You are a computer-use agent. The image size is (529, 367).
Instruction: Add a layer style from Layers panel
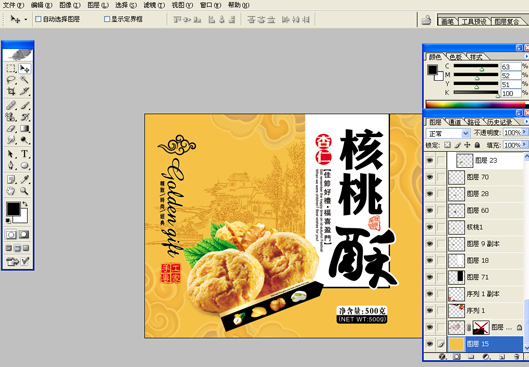pos(443,357)
